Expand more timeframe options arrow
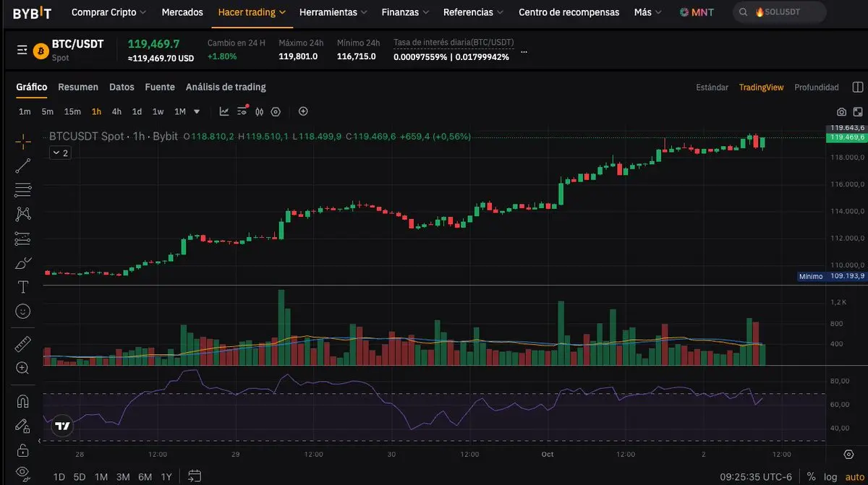The image size is (868, 485). coord(197,112)
